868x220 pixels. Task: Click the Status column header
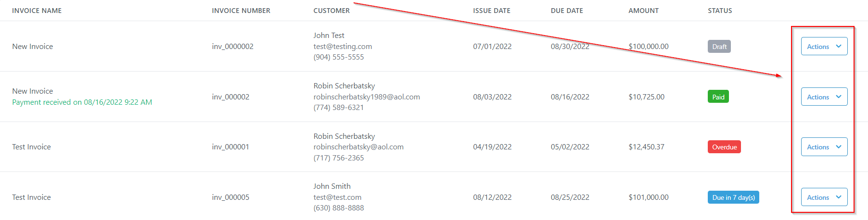(x=720, y=11)
